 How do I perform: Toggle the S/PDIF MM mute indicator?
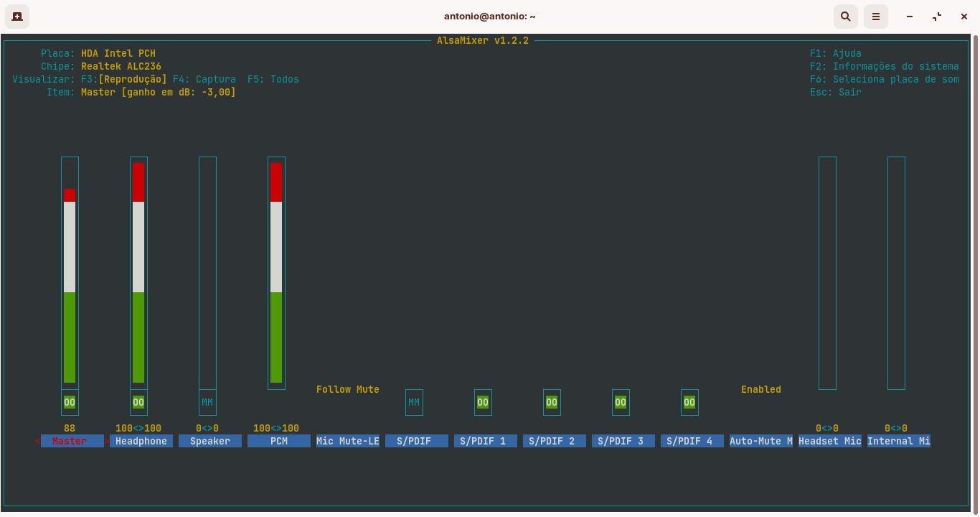click(414, 402)
